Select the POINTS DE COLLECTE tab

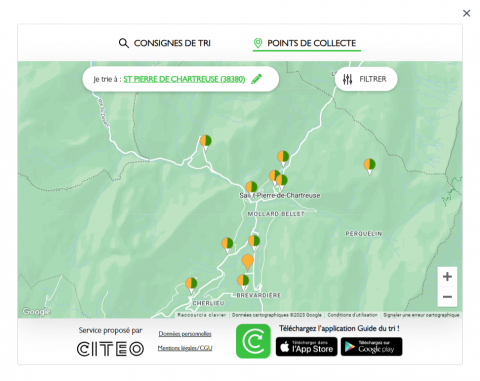pyautogui.click(x=307, y=43)
